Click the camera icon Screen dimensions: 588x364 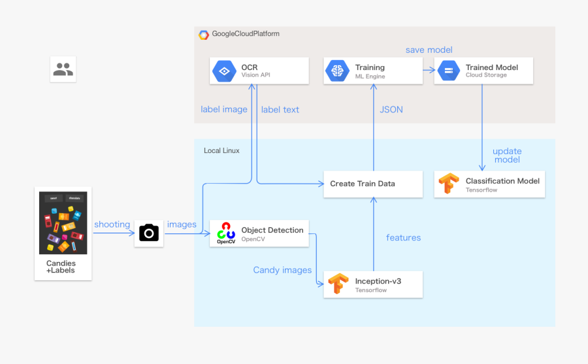coord(149,233)
